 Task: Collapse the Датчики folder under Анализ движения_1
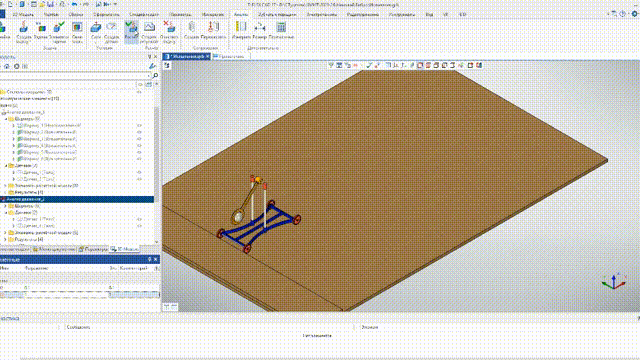point(6,213)
